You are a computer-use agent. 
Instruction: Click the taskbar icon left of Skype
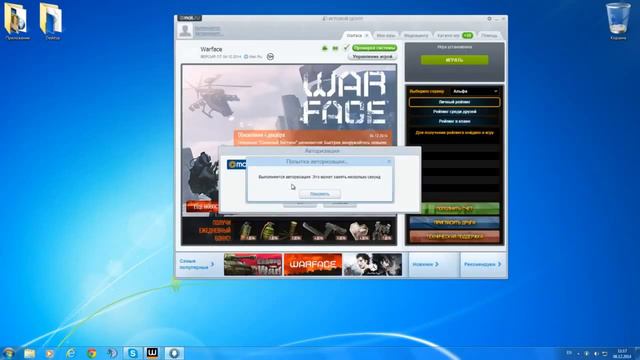click(x=112, y=353)
